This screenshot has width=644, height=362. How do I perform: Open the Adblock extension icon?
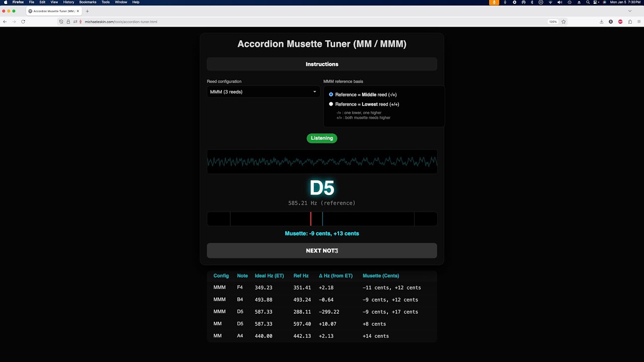point(620,22)
